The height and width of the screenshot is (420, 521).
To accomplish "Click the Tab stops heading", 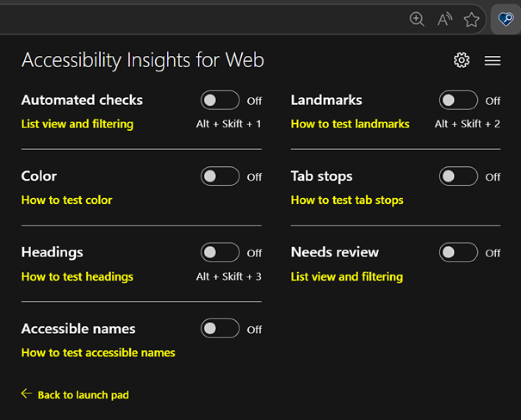I will [322, 176].
